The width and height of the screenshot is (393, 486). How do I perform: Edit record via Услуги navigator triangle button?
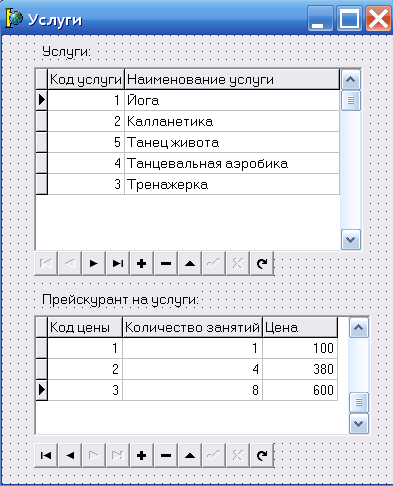pos(190,263)
